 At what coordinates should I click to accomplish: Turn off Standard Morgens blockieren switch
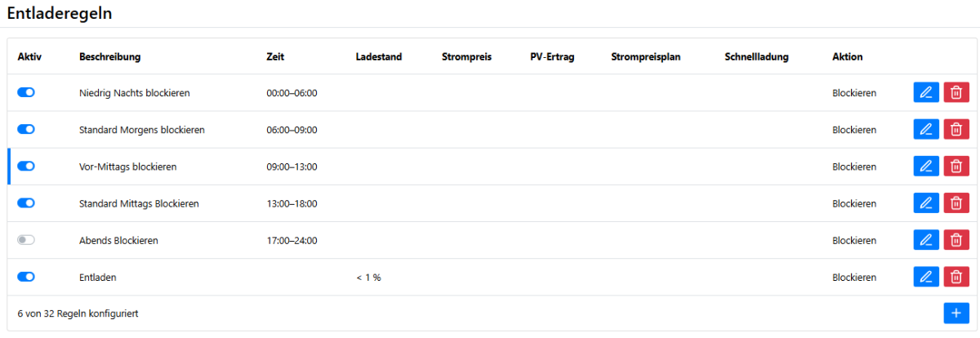[26, 130]
